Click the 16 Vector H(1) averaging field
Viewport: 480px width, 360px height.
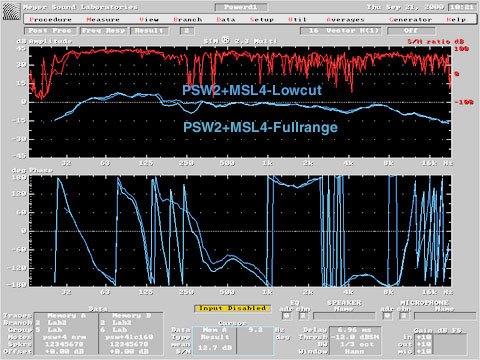tap(341, 31)
